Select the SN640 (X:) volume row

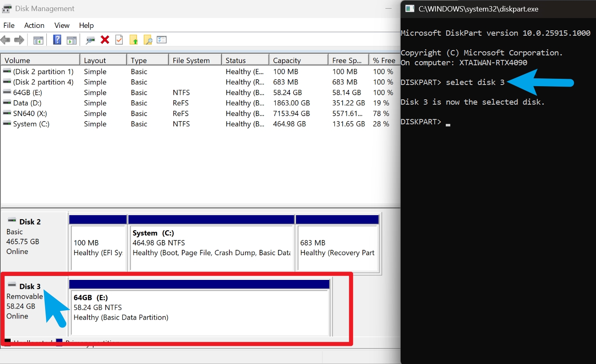pyautogui.click(x=30, y=114)
